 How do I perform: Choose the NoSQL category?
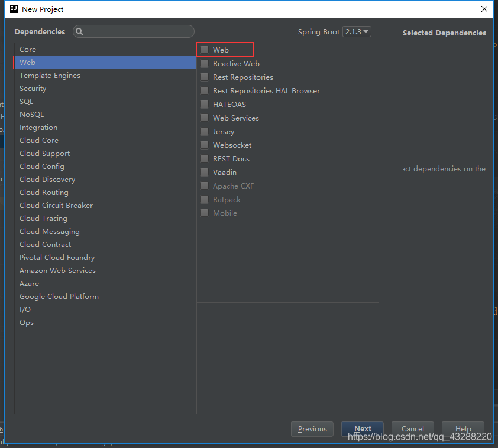[x=105, y=115]
